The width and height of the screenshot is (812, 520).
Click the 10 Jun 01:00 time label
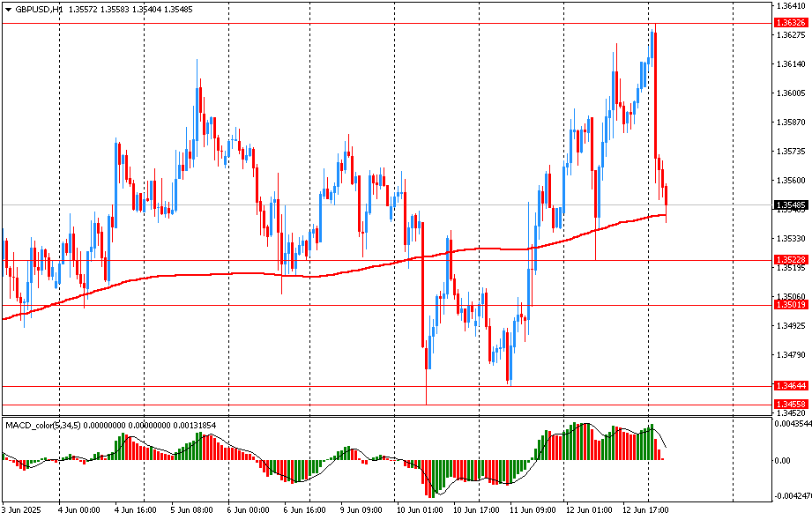[418, 510]
